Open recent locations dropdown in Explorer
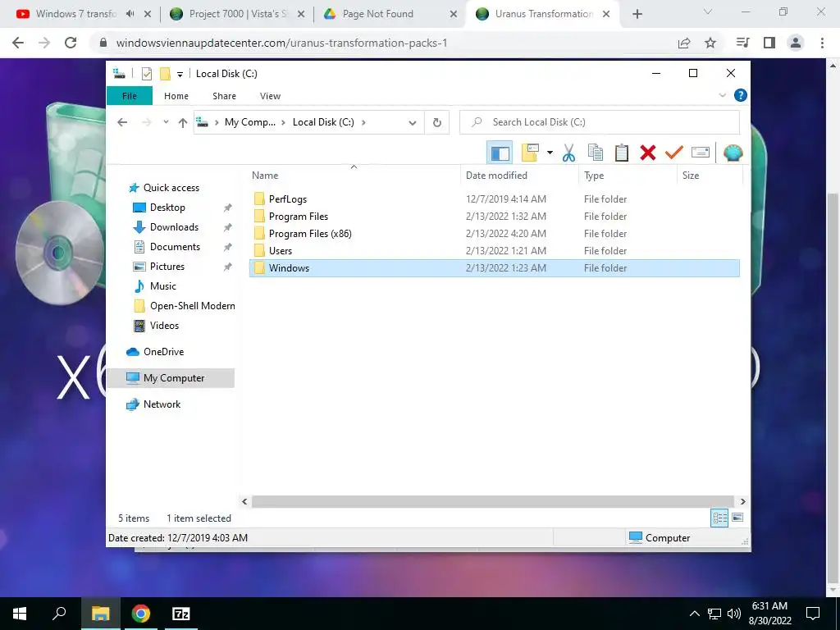Image resolution: width=840 pixels, height=630 pixels. (166, 122)
